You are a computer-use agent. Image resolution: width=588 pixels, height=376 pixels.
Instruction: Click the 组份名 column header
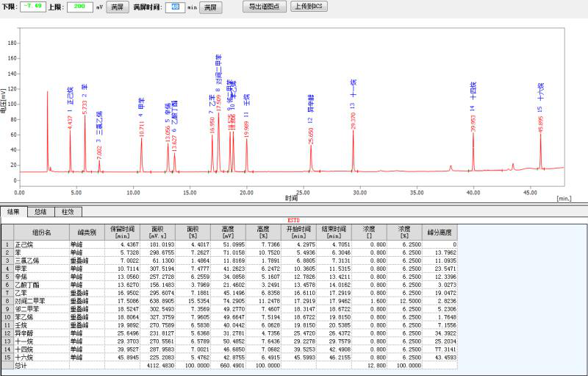(41, 232)
